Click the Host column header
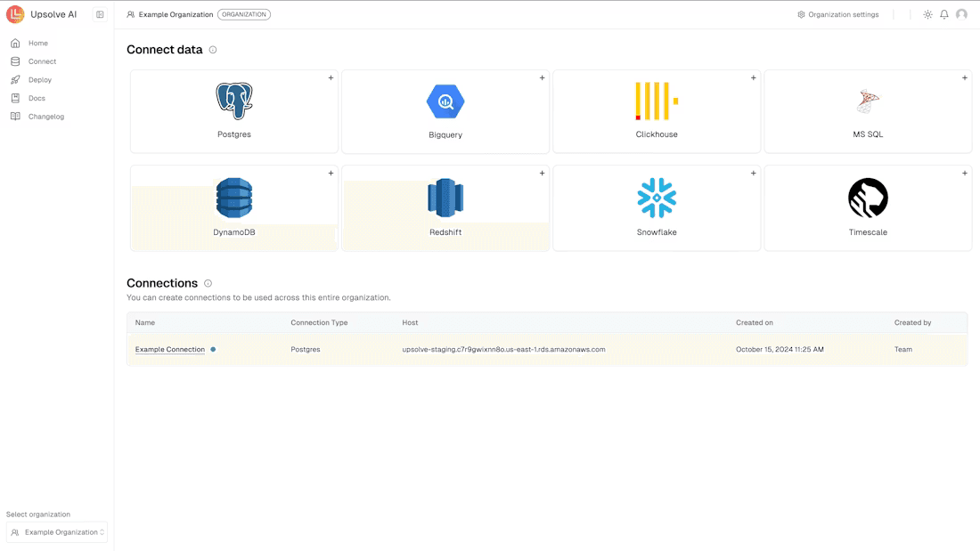The height and width of the screenshot is (551, 980). click(410, 322)
